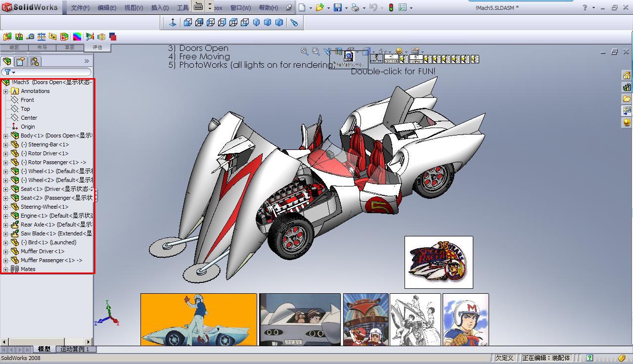Click the feature tree horizontal scrollbar

pos(46,341)
